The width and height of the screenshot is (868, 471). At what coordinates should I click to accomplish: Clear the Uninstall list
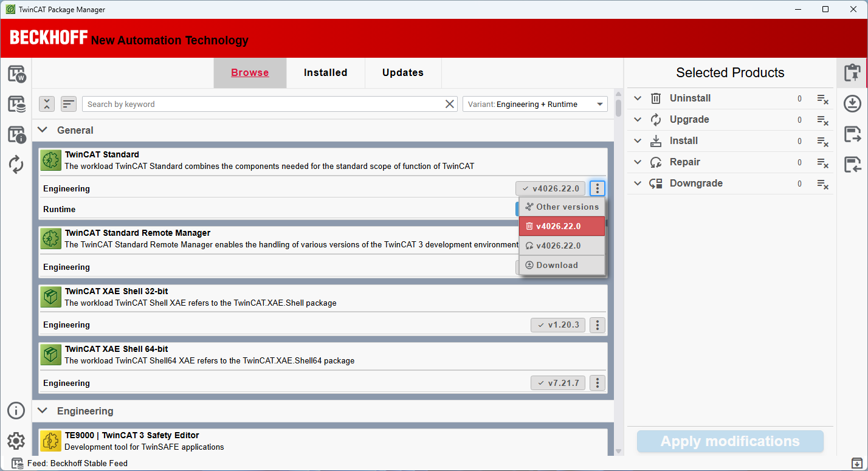(x=823, y=98)
